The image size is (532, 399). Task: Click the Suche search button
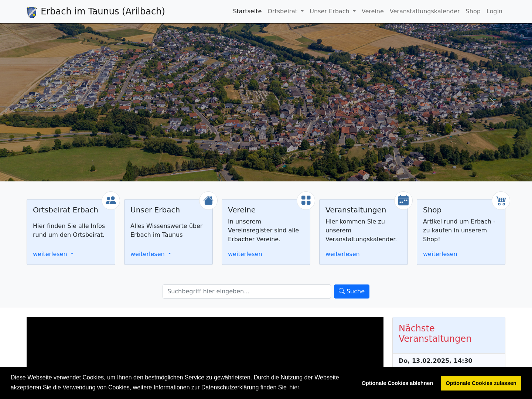[x=352, y=291]
